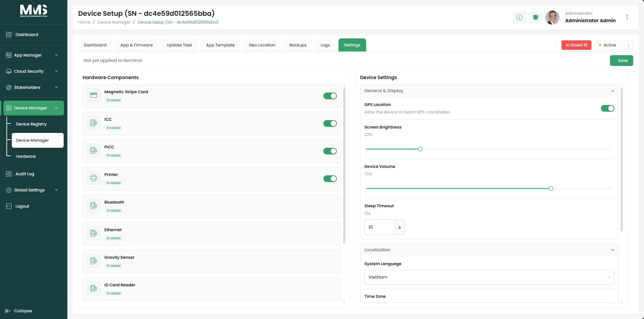Click the MMS logo in the sidebar

tap(34, 11)
